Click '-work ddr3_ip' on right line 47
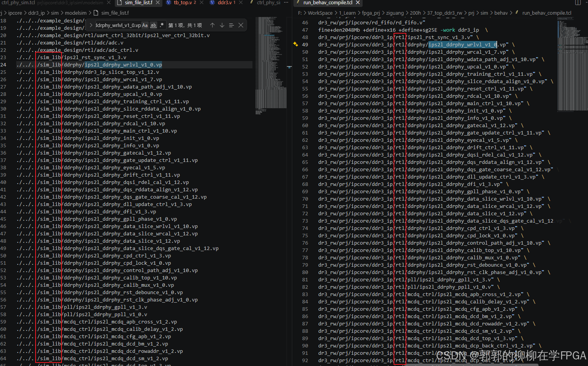The width and height of the screenshot is (588, 366). click(459, 30)
